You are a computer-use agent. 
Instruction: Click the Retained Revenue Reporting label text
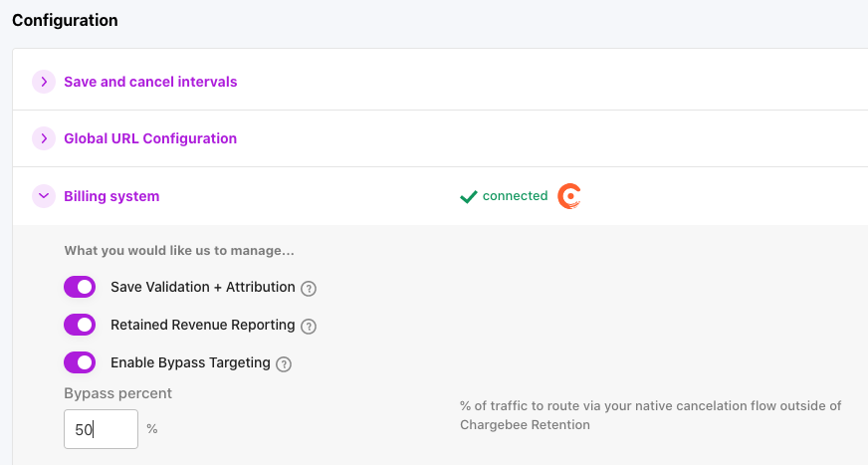pos(202,325)
